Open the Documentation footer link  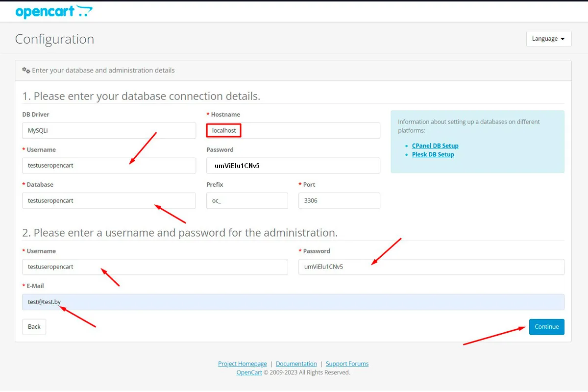pyautogui.click(x=296, y=364)
